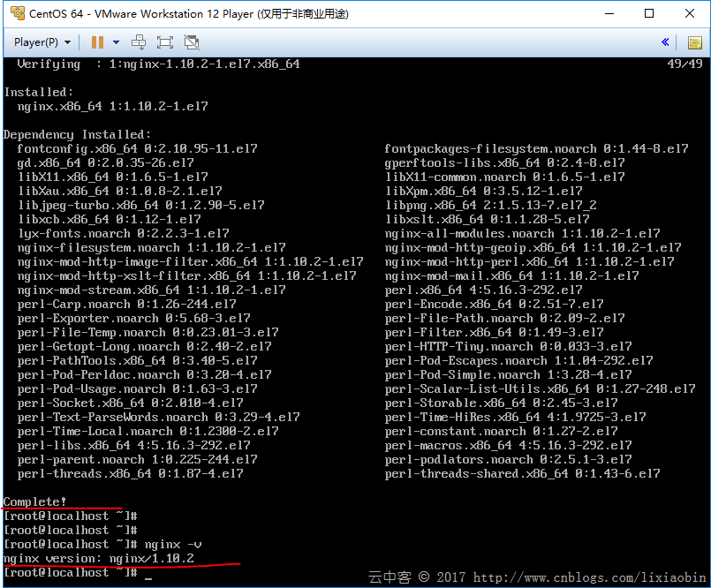Click 'perl-Socket.x86_64 0:2.010-4.el7' entry
This screenshot has height=588, width=711.
[x=130, y=403]
